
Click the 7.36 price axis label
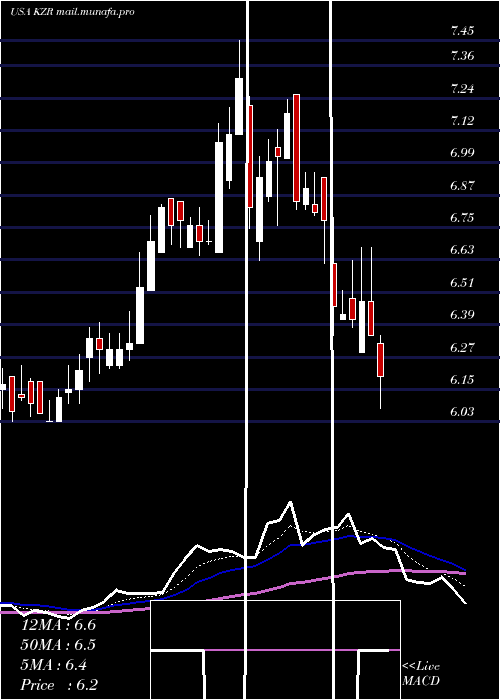[x=462, y=56]
